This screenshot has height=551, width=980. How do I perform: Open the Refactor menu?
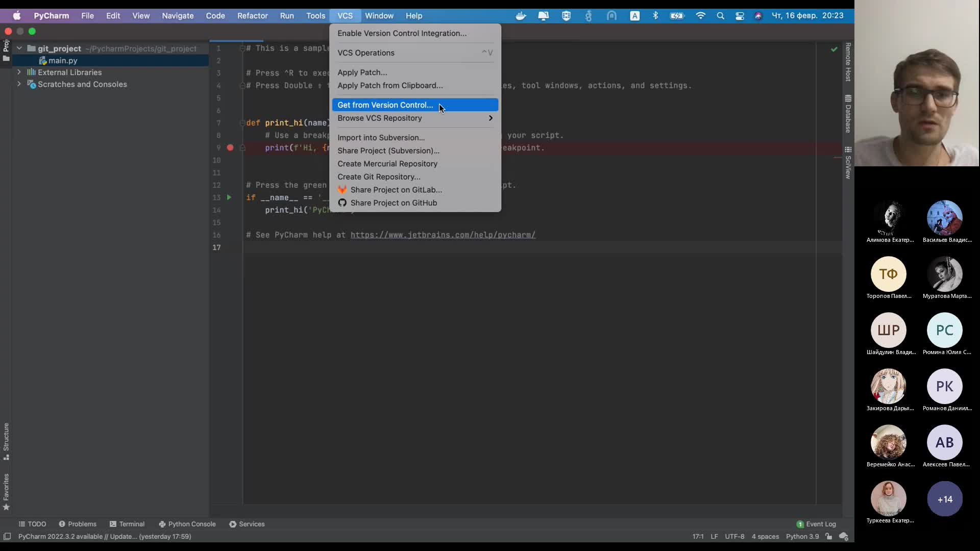pyautogui.click(x=252, y=16)
